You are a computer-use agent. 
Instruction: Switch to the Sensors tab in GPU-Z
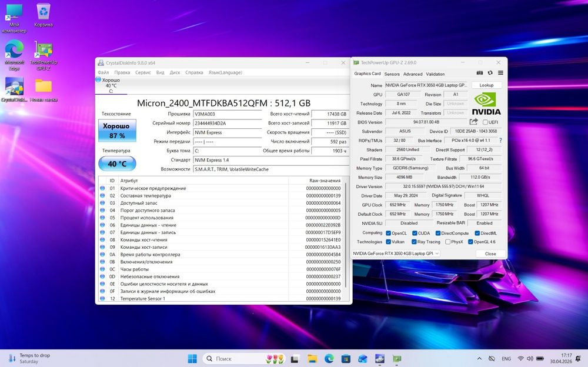click(x=392, y=74)
